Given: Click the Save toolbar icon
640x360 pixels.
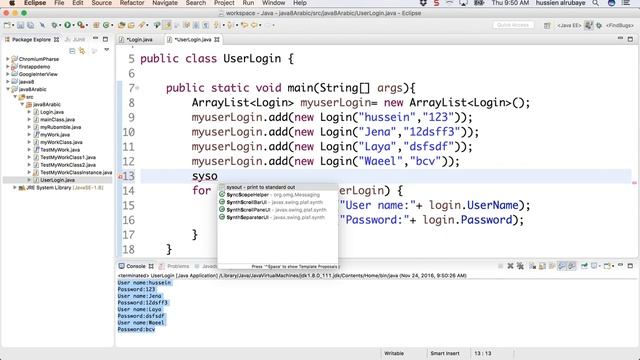Looking at the screenshot, I should pyautogui.click(x=20, y=25).
